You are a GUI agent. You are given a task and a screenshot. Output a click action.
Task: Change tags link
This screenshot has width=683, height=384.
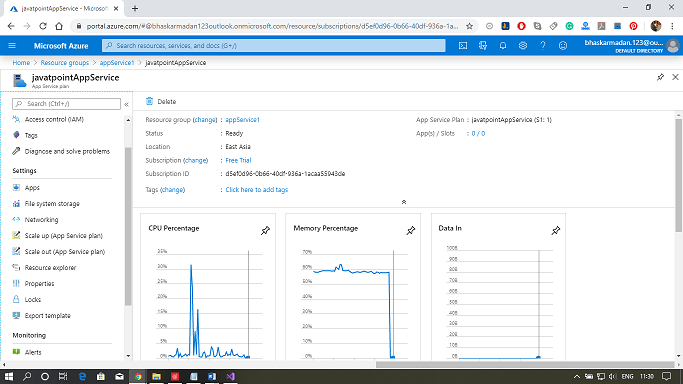pyautogui.click(x=172, y=190)
